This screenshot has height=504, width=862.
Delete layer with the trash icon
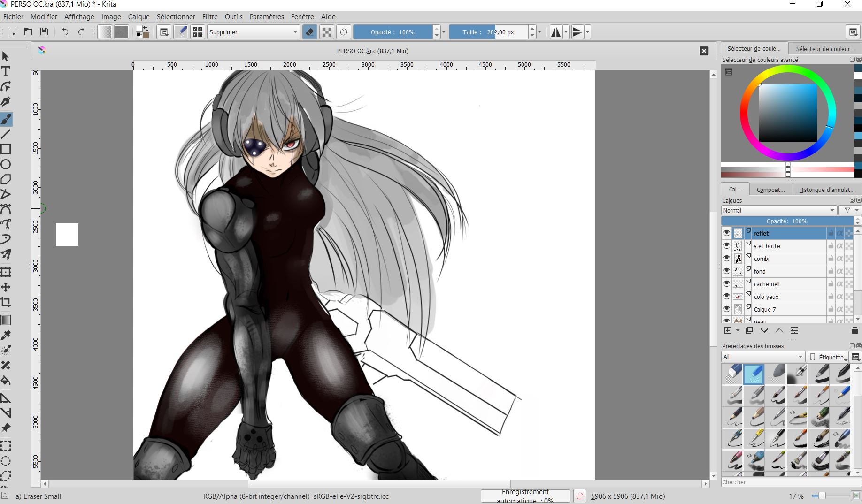[854, 331]
